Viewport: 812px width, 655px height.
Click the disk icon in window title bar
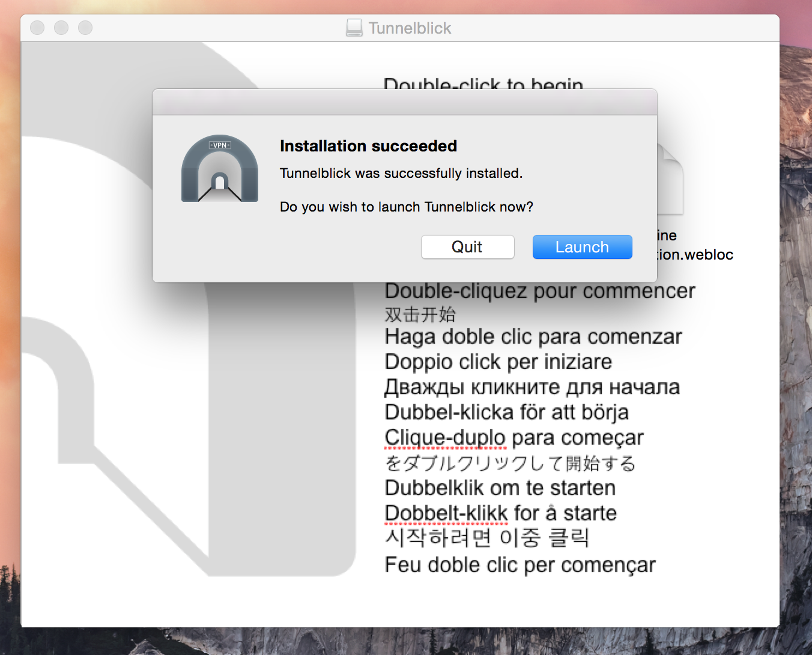[x=354, y=28]
